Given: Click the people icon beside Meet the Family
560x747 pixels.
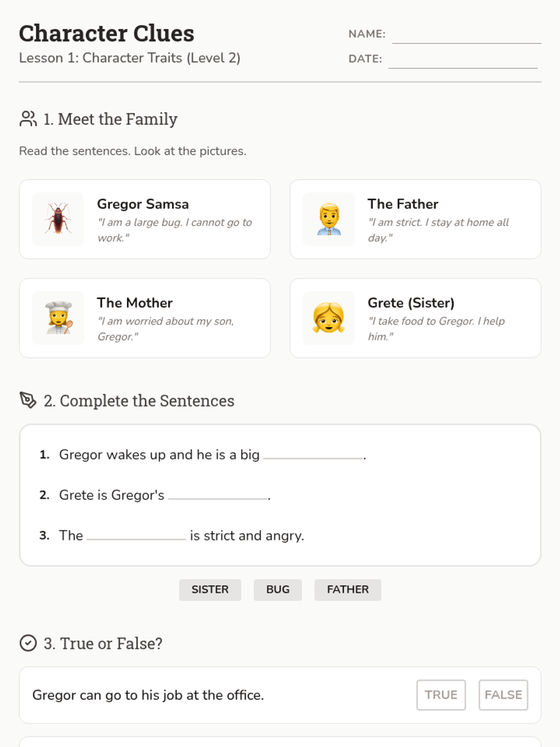Looking at the screenshot, I should pyautogui.click(x=28, y=119).
